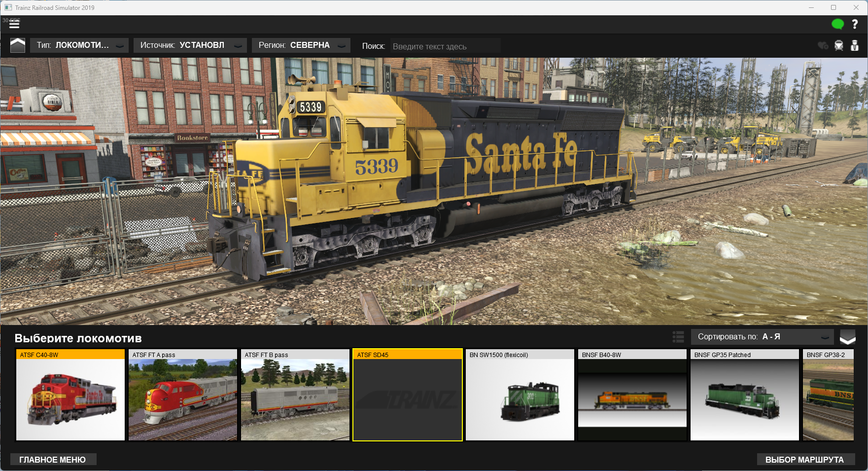Click the add to favorites heart icon
This screenshot has width=868, height=471.
(823, 45)
